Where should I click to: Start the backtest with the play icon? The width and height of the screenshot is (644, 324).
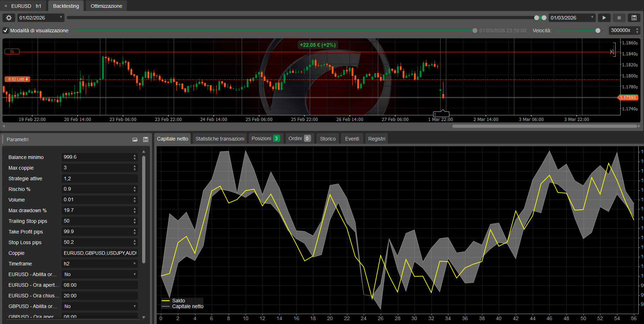point(604,17)
